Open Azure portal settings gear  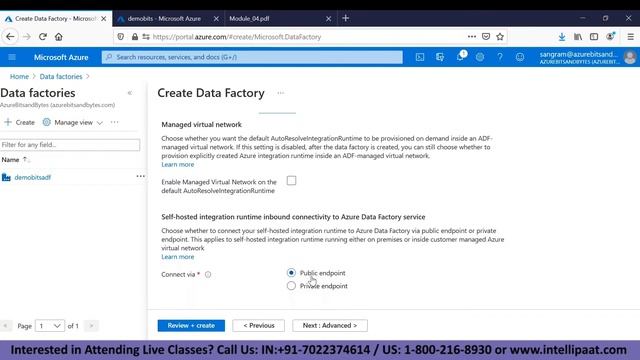480,57
